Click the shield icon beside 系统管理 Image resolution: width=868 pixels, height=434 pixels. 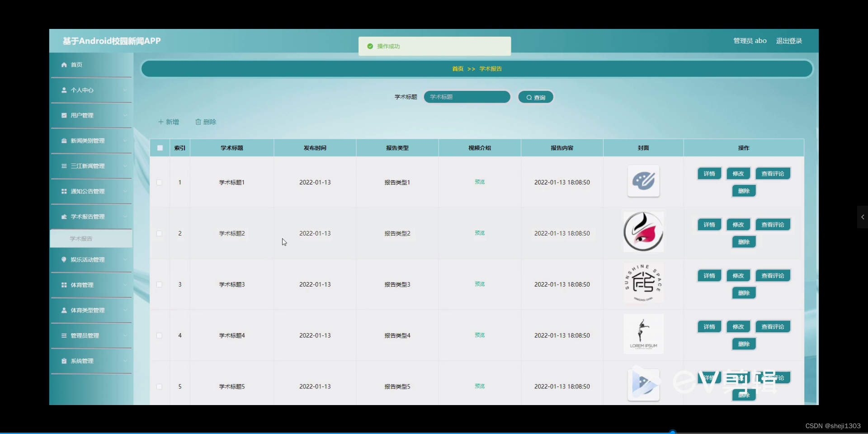pos(64,361)
